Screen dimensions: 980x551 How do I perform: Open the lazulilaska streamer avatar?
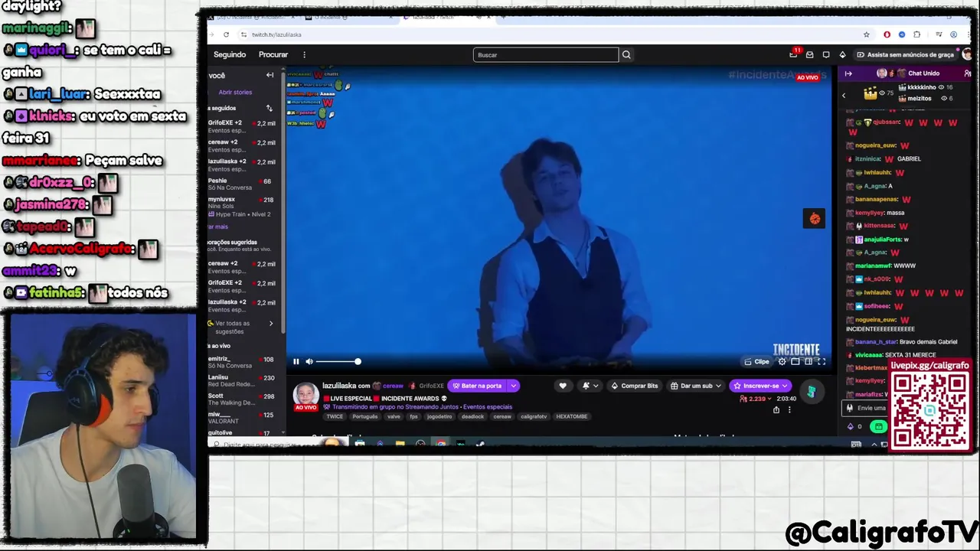tap(306, 395)
